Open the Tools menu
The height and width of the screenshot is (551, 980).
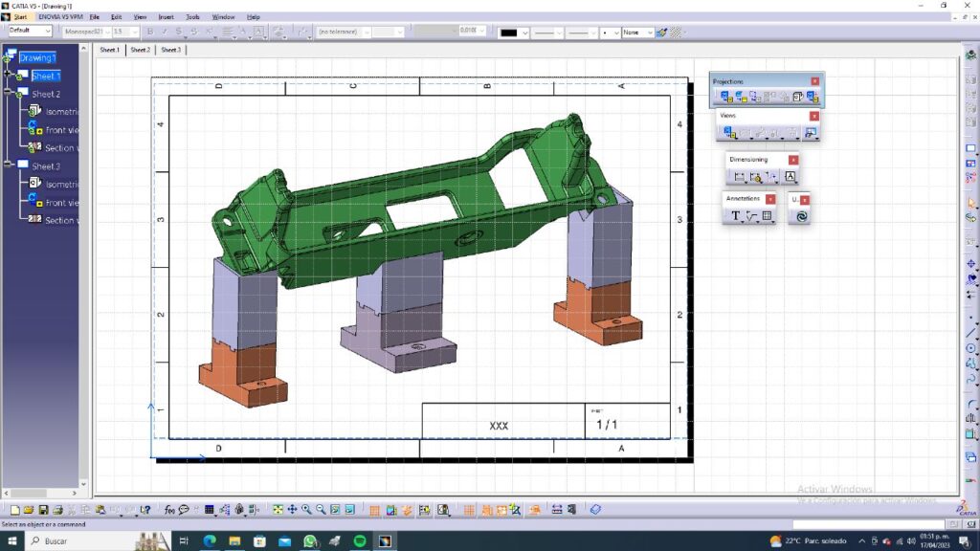click(192, 17)
